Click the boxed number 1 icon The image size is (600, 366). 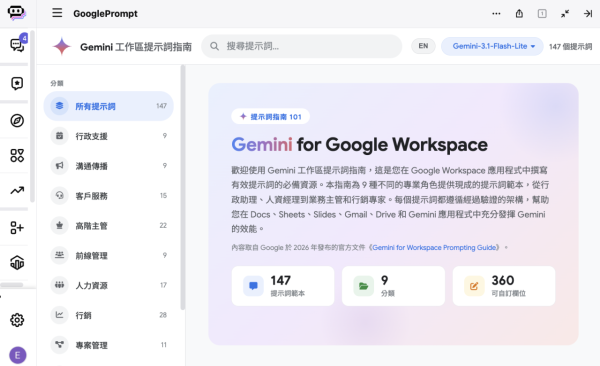click(542, 13)
